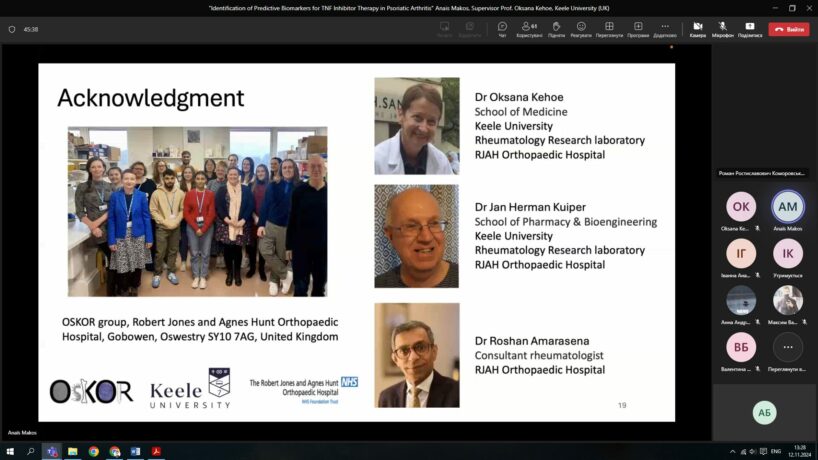Open Word from the taskbar
This screenshot has height=460, width=818.
point(135,451)
